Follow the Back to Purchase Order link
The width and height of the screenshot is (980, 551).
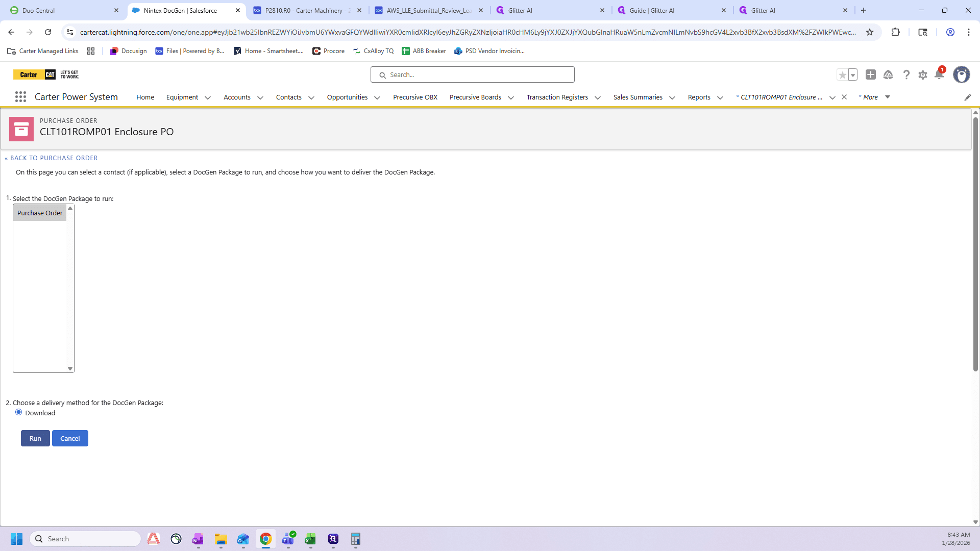51,158
